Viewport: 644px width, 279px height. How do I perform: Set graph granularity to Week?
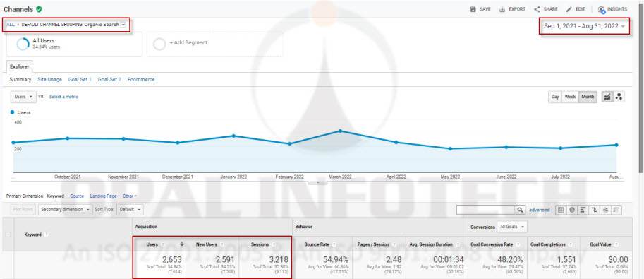pos(570,97)
